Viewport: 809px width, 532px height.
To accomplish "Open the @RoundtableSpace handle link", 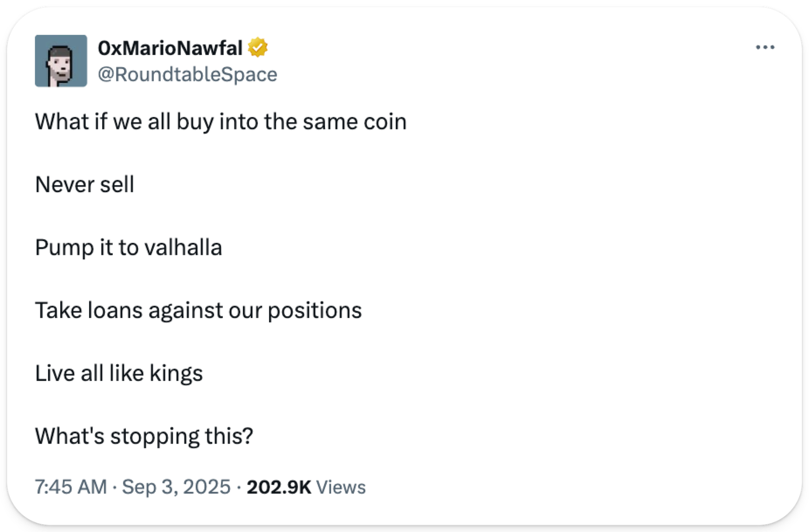I will [x=187, y=74].
